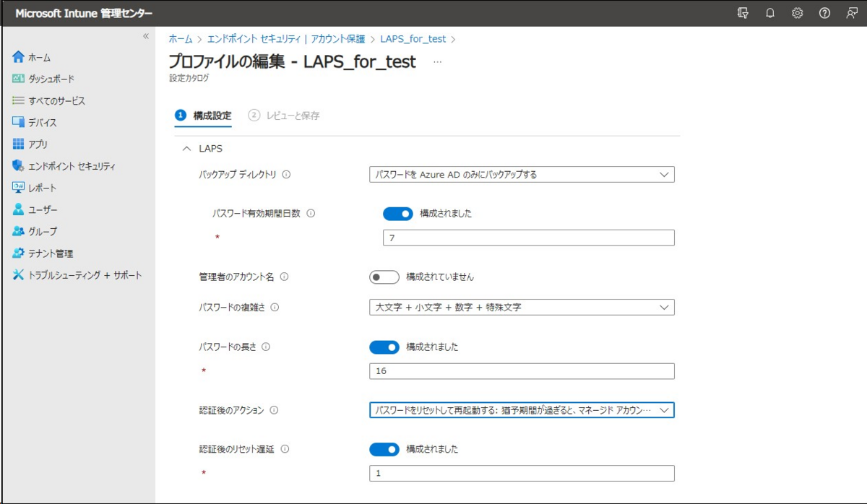
Task: Open the feedback person icon
Action: [x=852, y=13]
